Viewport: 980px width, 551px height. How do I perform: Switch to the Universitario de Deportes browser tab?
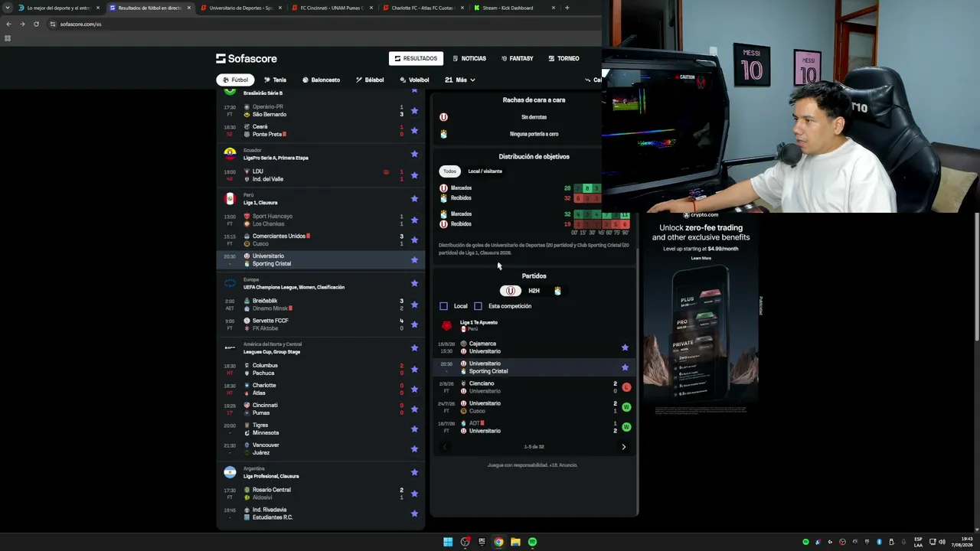click(240, 8)
